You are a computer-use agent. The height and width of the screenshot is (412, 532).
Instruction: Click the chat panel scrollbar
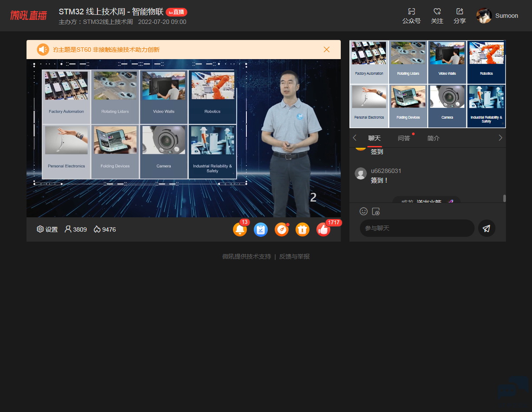[505, 198]
